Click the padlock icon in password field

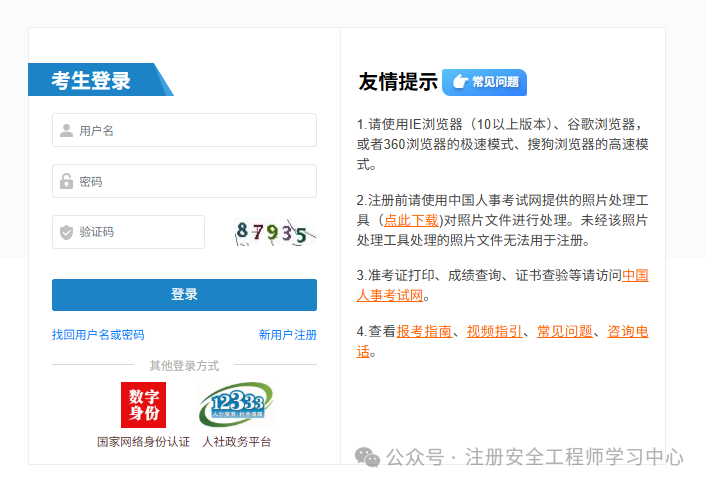click(66, 181)
